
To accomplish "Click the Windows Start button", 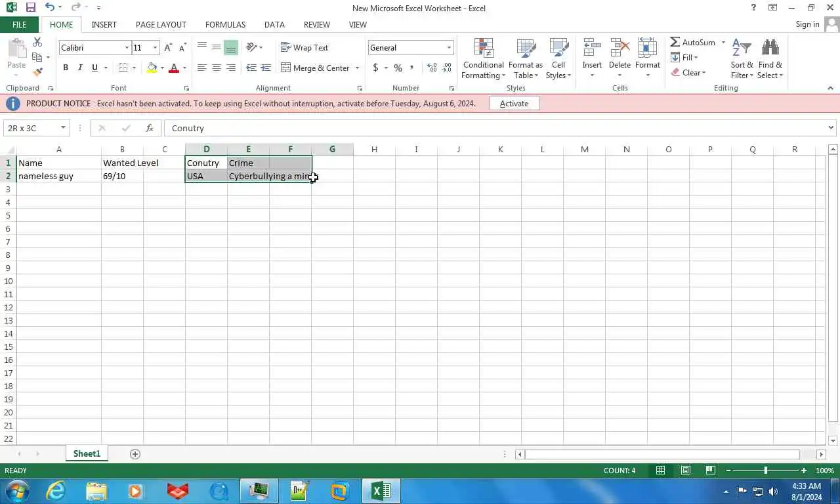I will click(x=16, y=491).
